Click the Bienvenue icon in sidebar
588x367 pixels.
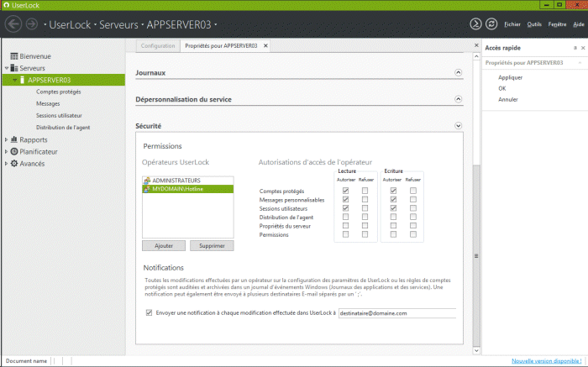click(x=14, y=56)
